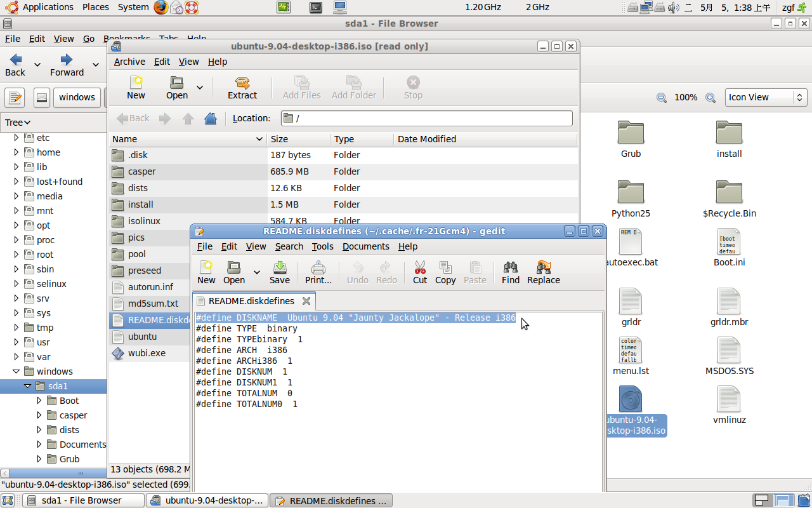Open the Back history dropdown arrow
The width and height of the screenshot is (812, 508).
(37, 64)
